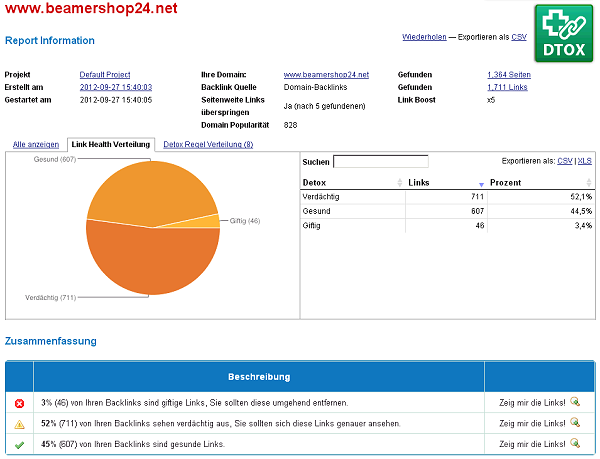Click the yellow warning icon in the suspicious links row
The width and height of the screenshot is (600, 459).
coord(19,424)
